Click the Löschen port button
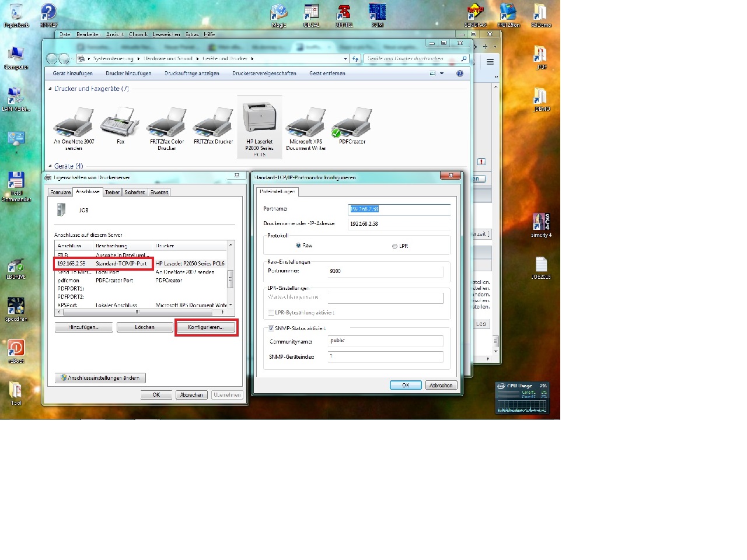Image resolution: width=747 pixels, height=560 pixels. 145,327
